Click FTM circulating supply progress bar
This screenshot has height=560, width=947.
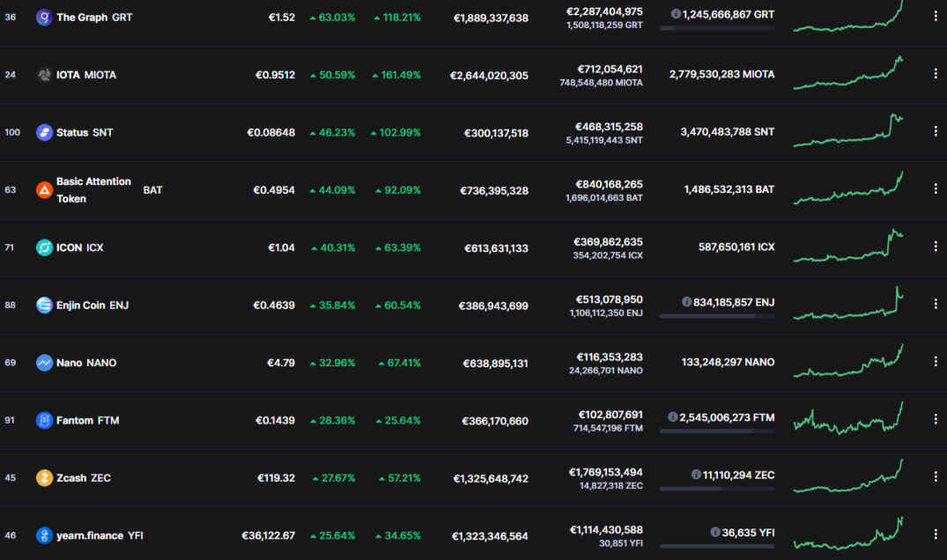pos(717,431)
